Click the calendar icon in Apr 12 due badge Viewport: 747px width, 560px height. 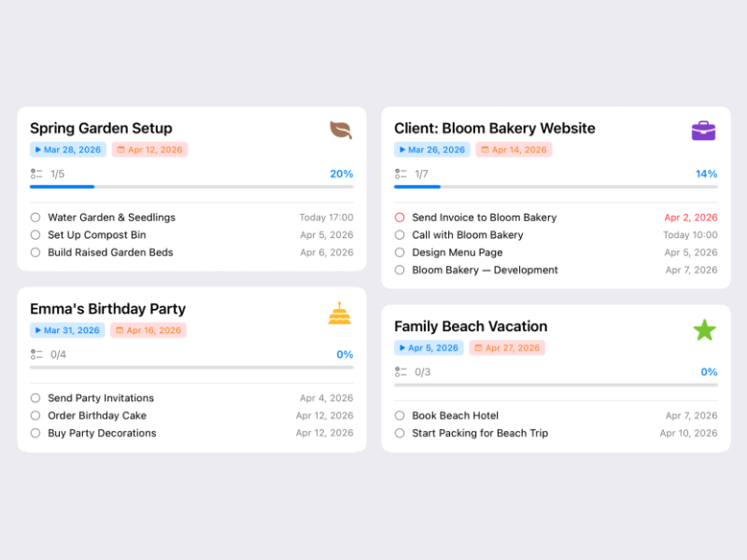(120, 149)
